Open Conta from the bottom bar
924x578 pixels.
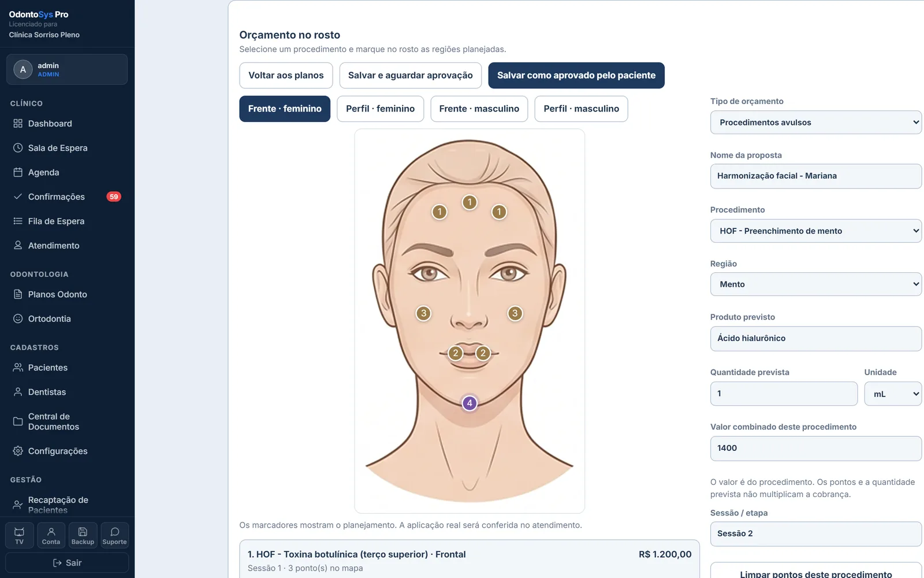51,535
